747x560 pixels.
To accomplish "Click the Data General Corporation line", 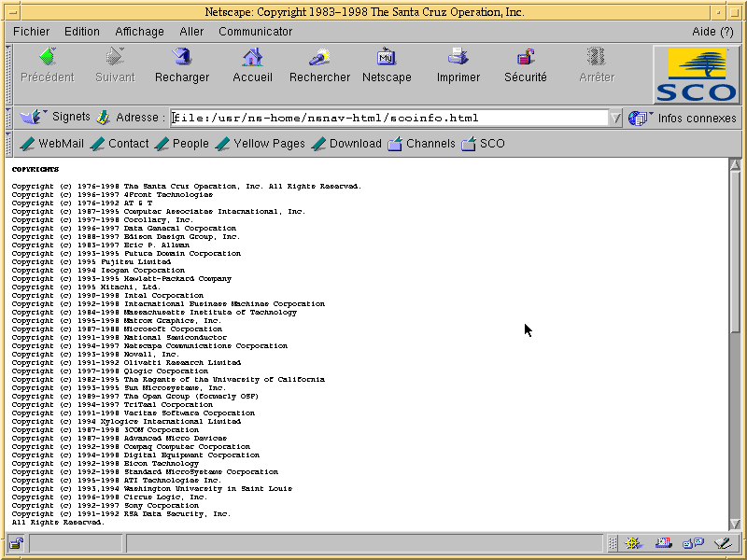I will [x=124, y=229].
